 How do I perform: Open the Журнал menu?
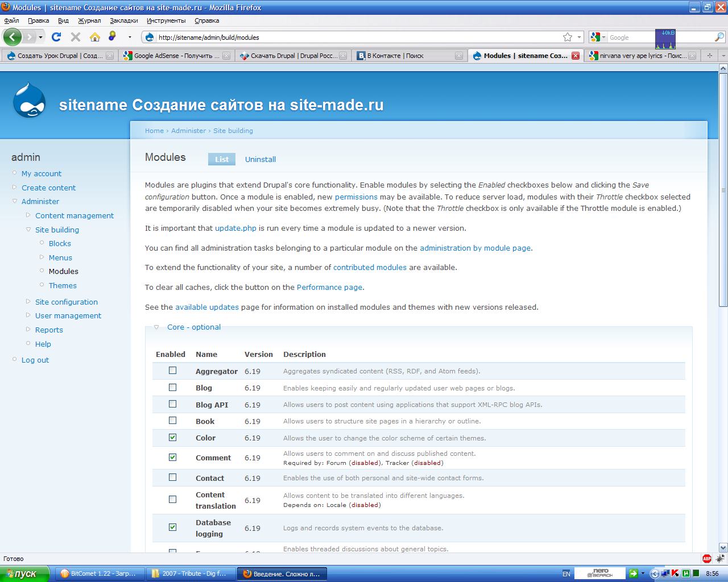(x=89, y=20)
